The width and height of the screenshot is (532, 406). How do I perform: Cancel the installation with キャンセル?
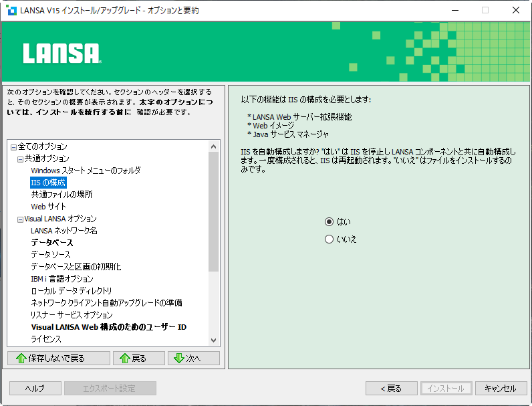pyautogui.click(x=501, y=389)
